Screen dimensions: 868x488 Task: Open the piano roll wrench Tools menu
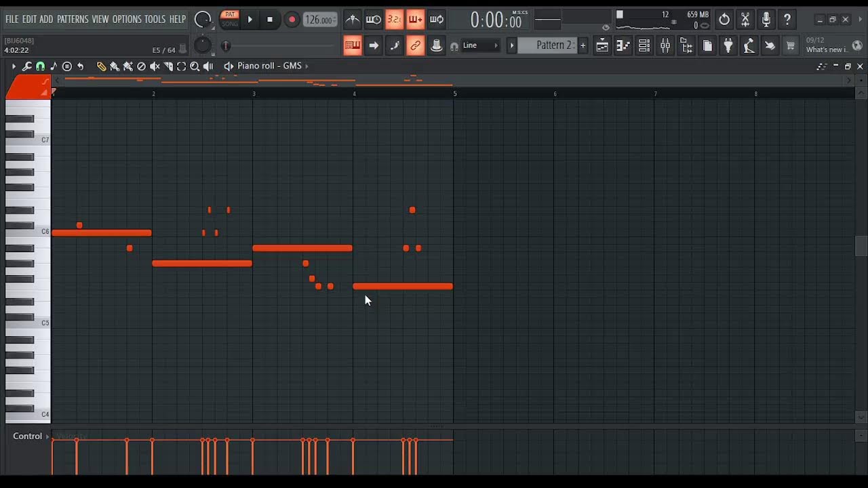27,66
